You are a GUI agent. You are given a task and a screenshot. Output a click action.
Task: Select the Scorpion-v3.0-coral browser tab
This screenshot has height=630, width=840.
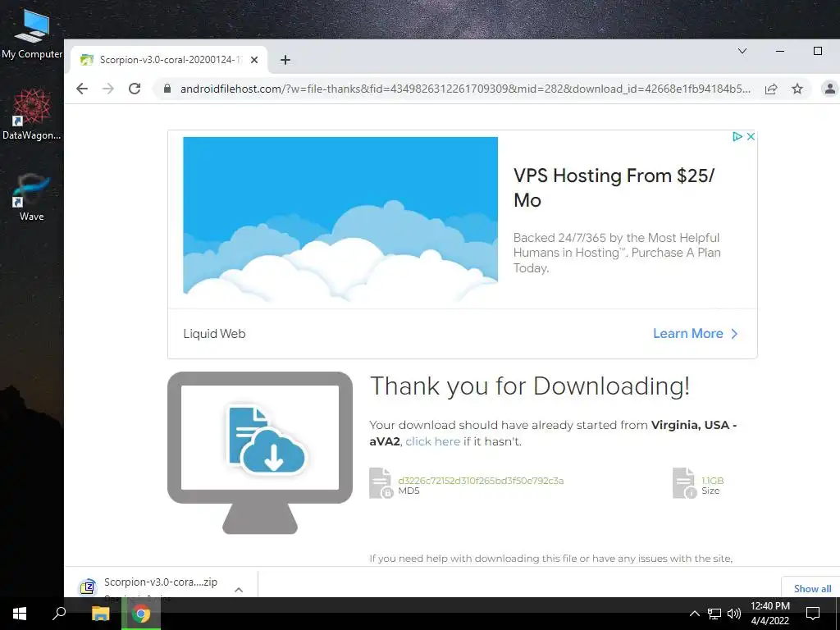click(x=168, y=60)
